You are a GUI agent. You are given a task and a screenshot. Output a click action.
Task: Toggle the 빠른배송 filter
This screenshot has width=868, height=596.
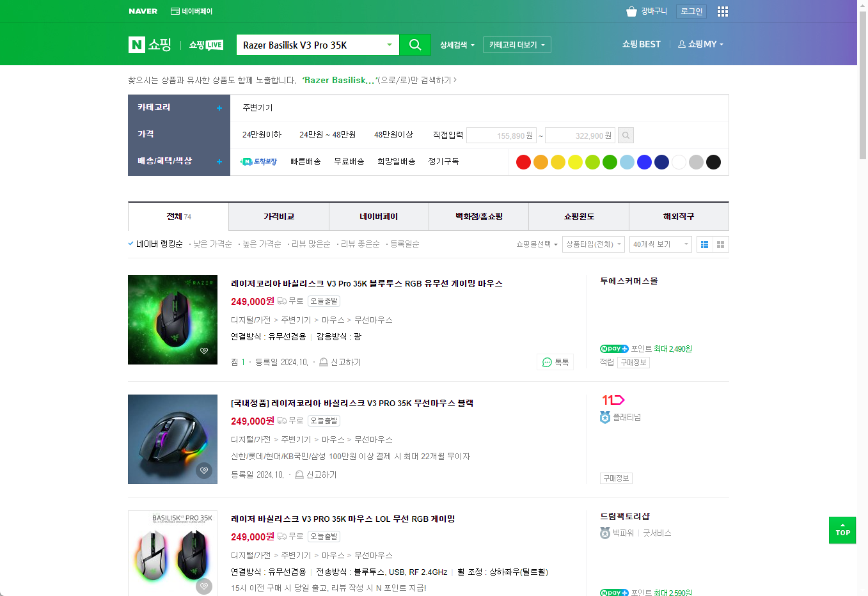[306, 162]
